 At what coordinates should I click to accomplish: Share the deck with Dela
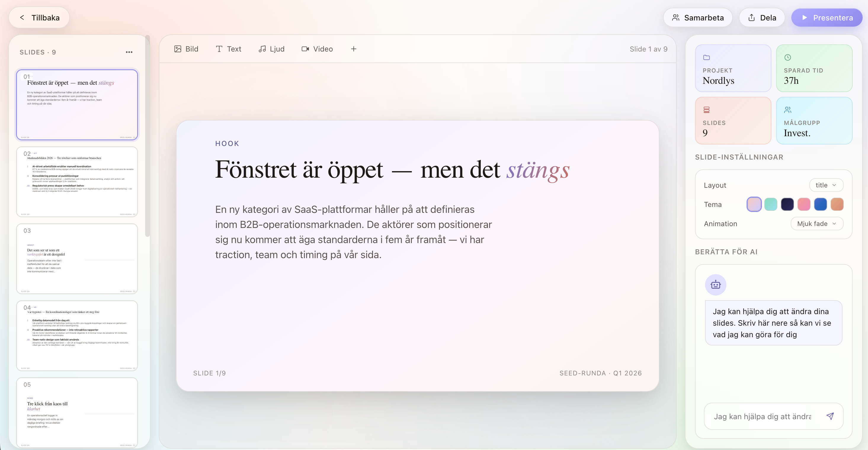tap(762, 17)
